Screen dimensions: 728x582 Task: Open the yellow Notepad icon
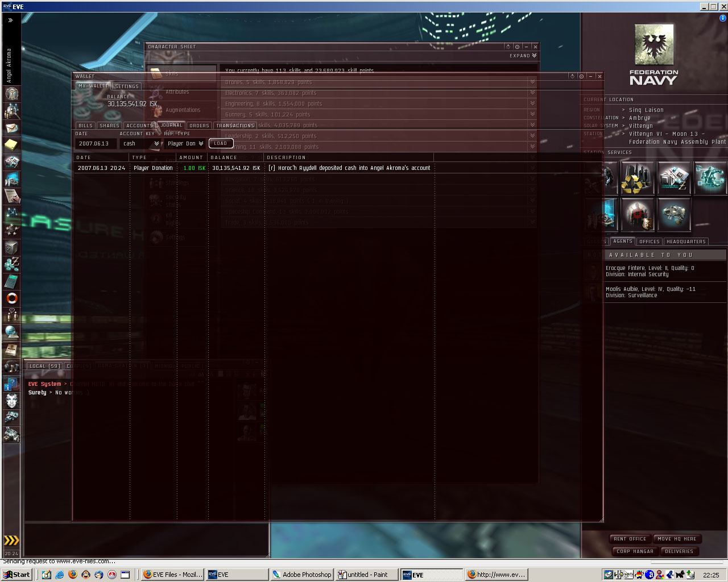12,144
